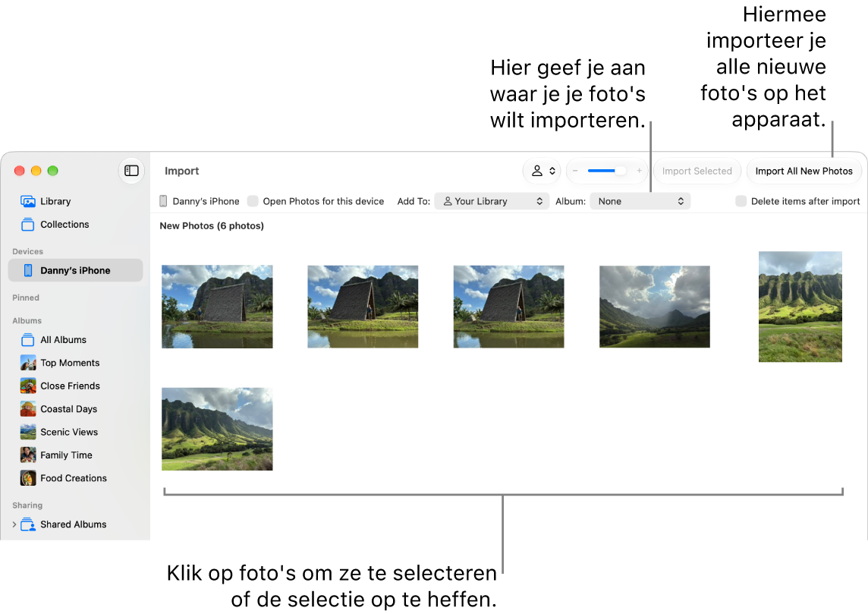The height and width of the screenshot is (614, 868).
Task: Click the Collections stack icon
Action: [x=27, y=224]
